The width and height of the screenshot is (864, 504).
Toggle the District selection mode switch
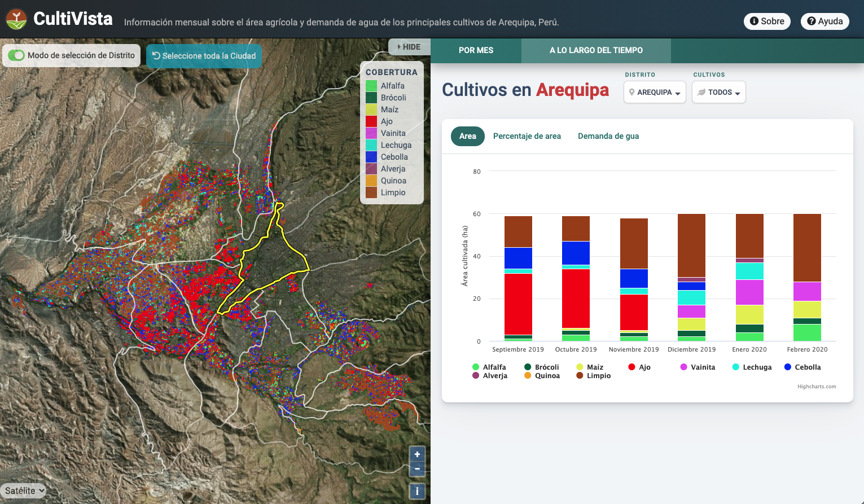click(x=16, y=55)
